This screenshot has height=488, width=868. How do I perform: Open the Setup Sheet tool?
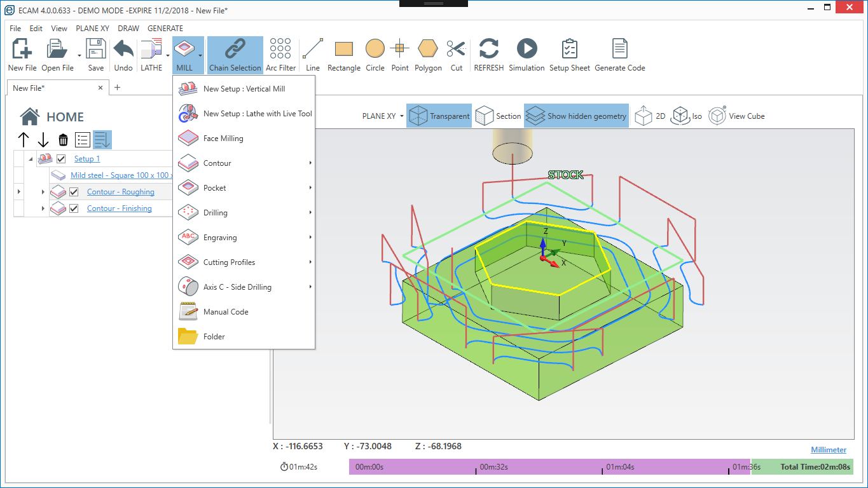[568, 54]
